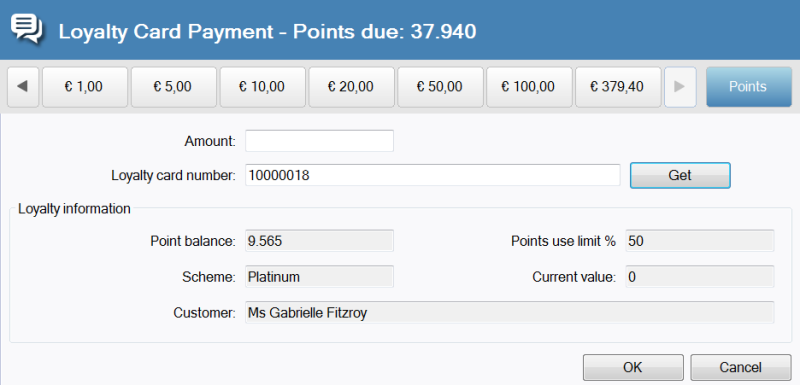Choose the € 100,00 quick amount

pyautogui.click(x=529, y=87)
